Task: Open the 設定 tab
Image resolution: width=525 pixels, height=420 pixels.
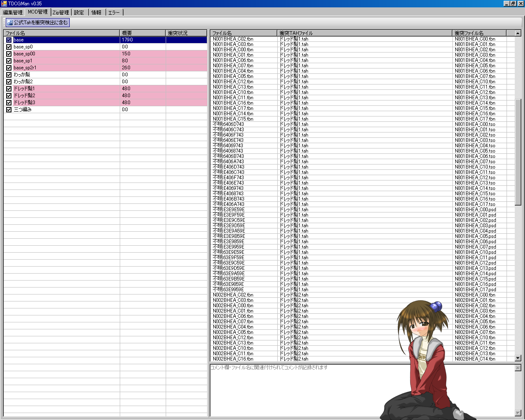Action: click(x=79, y=12)
